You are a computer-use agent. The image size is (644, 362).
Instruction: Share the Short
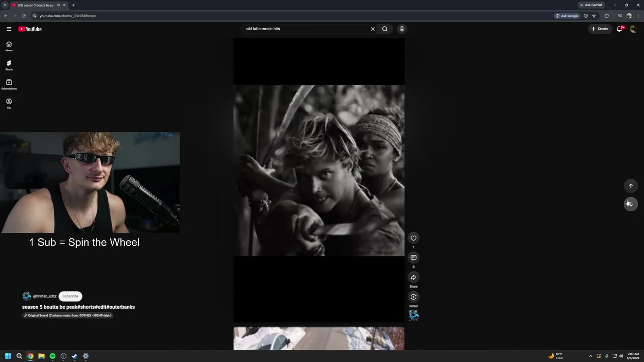414,278
